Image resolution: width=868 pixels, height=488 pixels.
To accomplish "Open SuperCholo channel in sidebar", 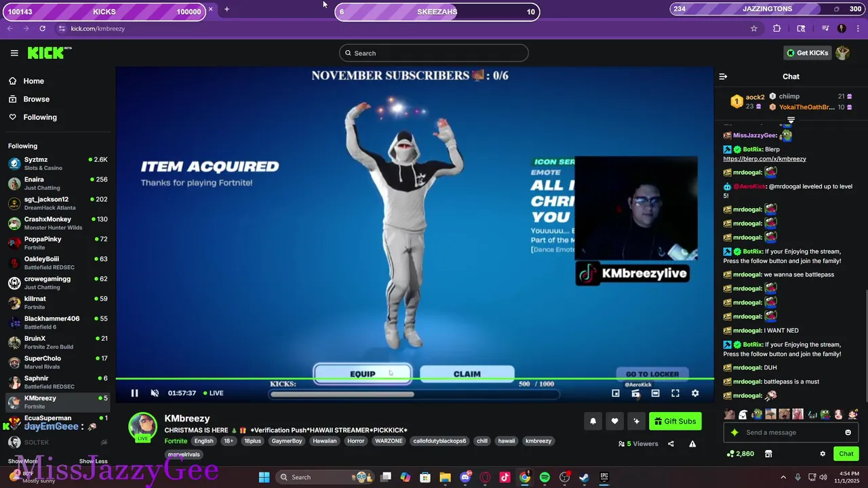I will pyautogui.click(x=58, y=362).
